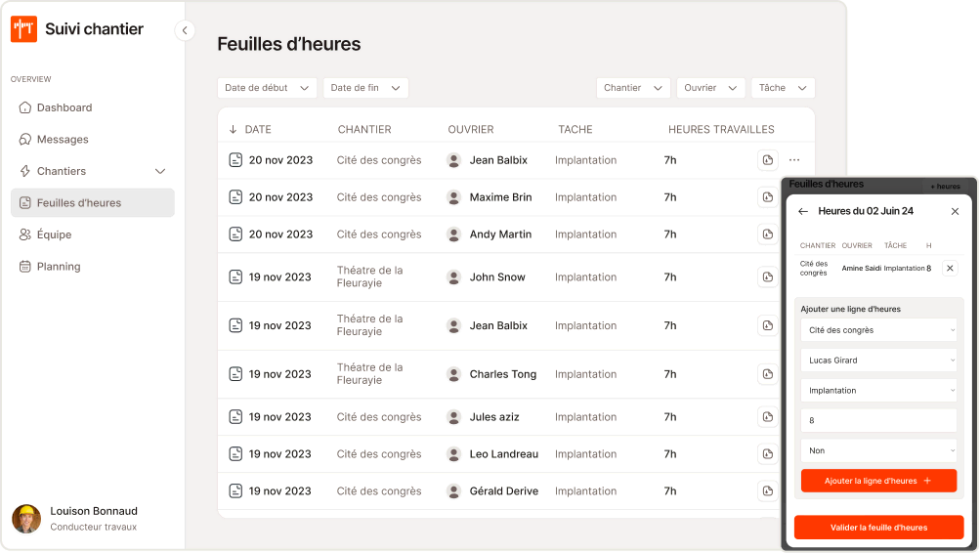Click Ajouter la ligne d'heures button
This screenshot has width=980, height=553.
point(878,481)
